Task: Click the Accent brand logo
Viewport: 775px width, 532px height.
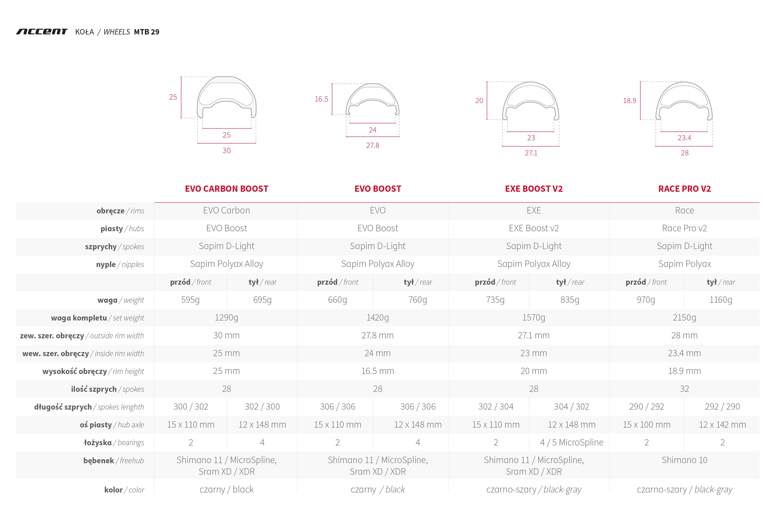Action: coord(42,32)
